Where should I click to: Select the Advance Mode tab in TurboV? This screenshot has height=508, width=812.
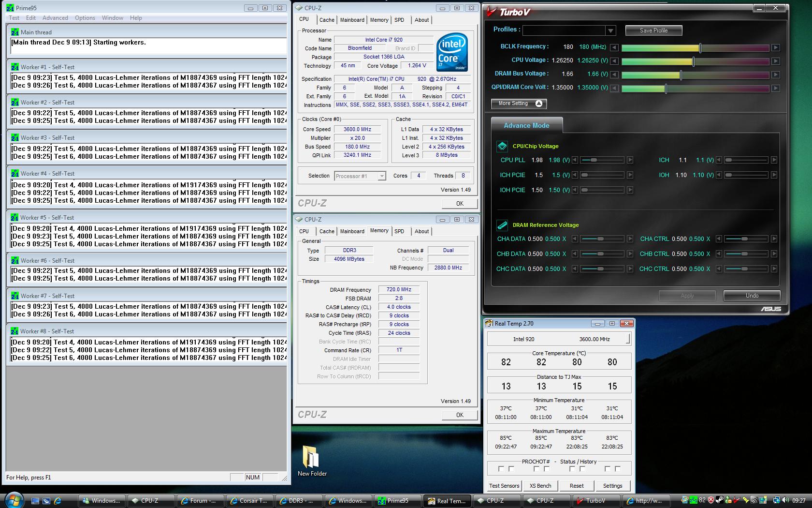[526, 125]
